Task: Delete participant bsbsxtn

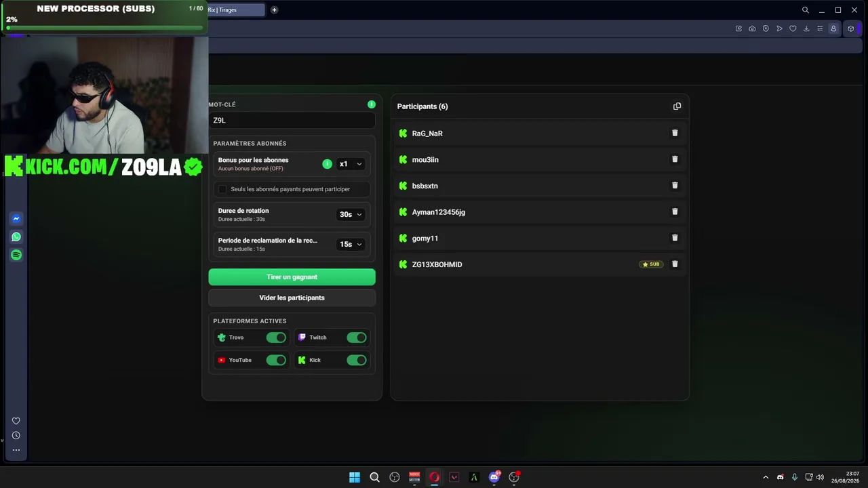Action: click(x=675, y=185)
